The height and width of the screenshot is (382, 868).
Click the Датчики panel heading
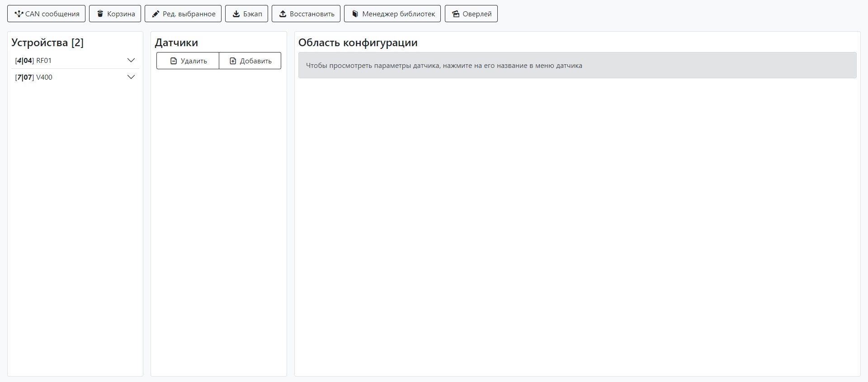176,43
